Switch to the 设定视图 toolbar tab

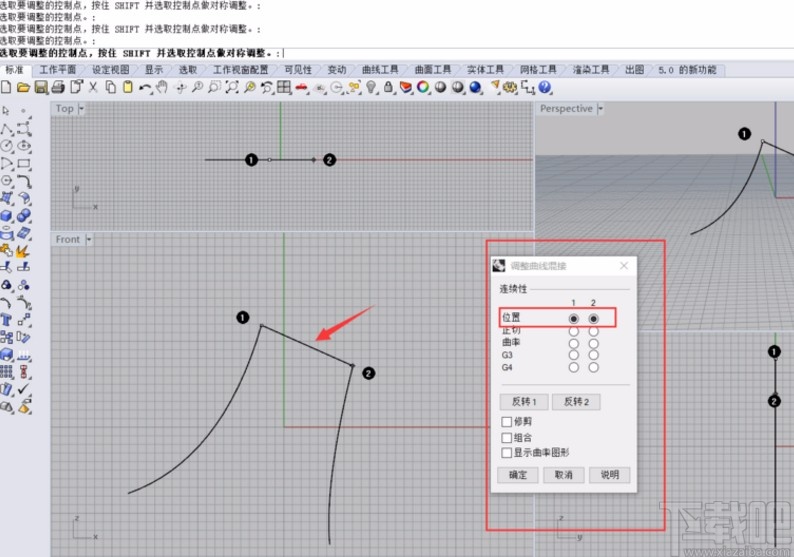[110, 70]
